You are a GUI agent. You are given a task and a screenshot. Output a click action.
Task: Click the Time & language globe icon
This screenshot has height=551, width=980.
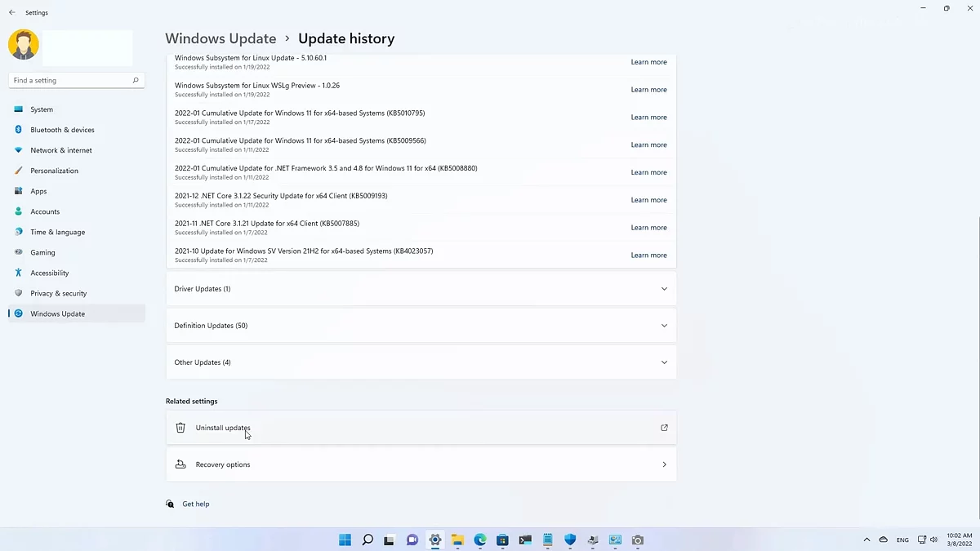19,232
